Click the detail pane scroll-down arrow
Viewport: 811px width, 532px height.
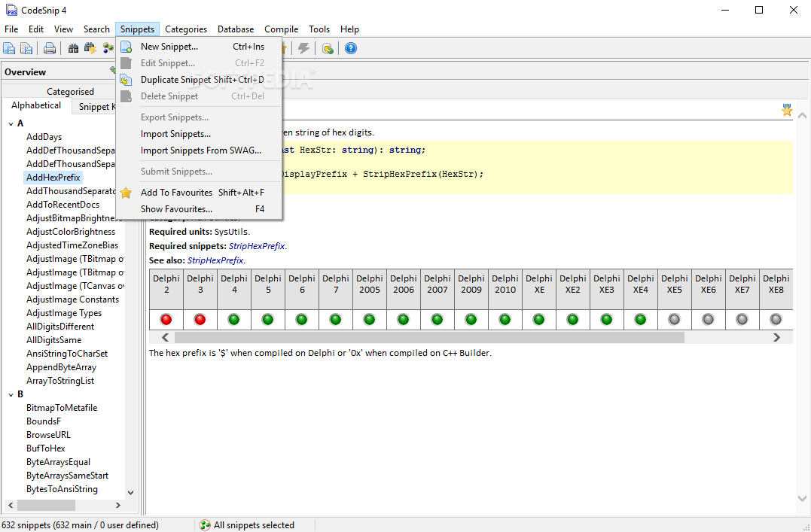coord(802,498)
